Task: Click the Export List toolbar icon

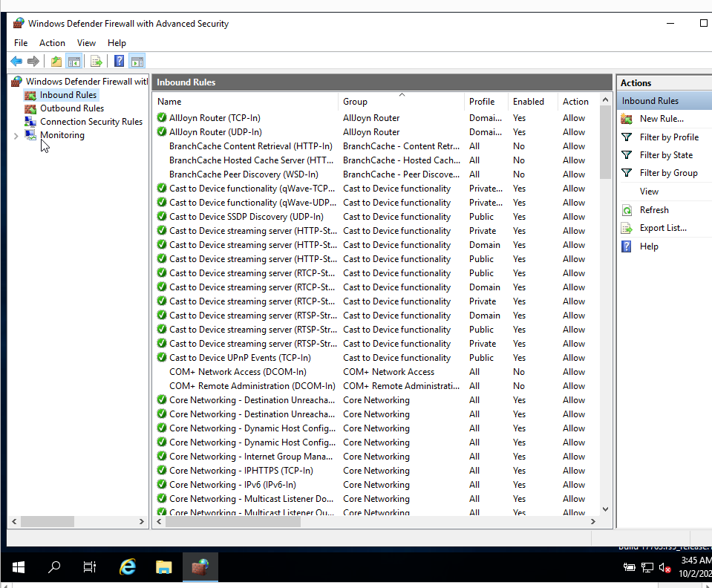Action: pos(97,62)
